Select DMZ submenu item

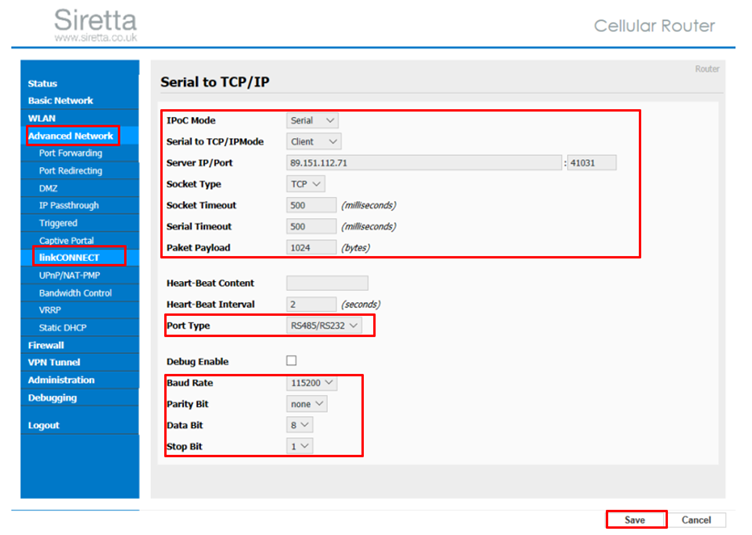(48, 188)
